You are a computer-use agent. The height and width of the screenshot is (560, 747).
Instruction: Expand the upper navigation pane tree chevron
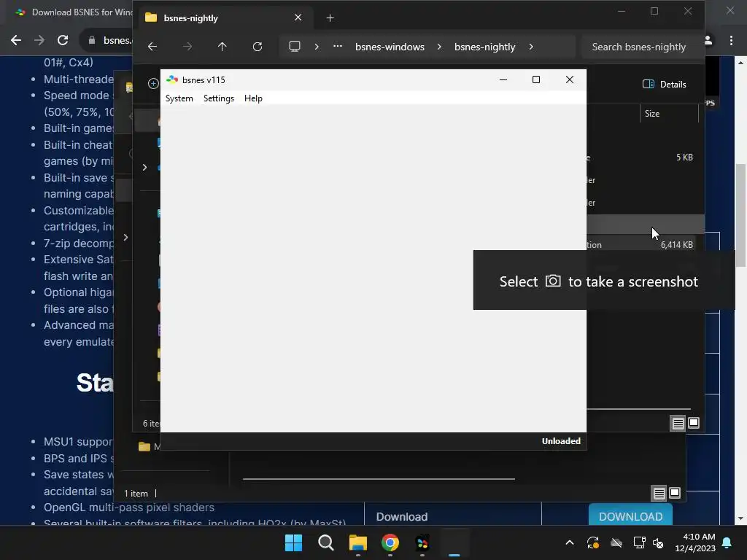point(145,167)
